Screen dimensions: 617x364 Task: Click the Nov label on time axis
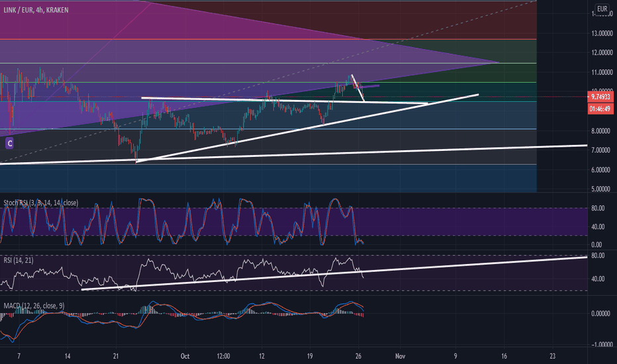point(400,356)
